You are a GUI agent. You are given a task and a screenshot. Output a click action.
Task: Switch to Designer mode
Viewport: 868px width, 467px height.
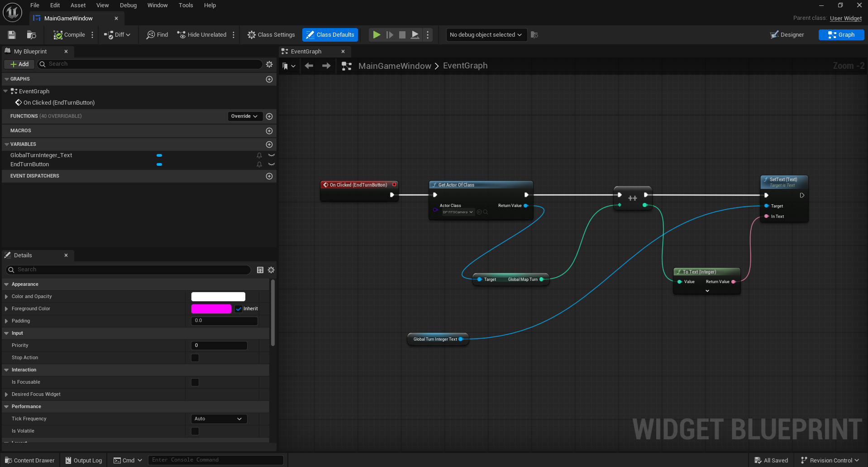tap(787, 35)
